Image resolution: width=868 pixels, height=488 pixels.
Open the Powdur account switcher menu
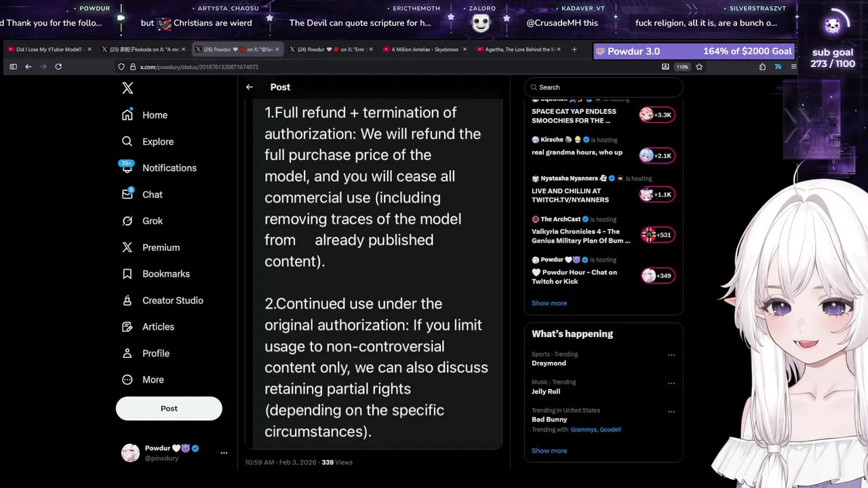[224, 453]
